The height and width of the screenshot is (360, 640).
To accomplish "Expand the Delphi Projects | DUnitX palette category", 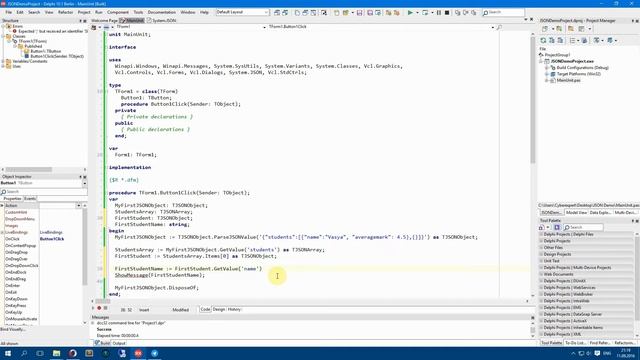I will [x=541, y=281].
